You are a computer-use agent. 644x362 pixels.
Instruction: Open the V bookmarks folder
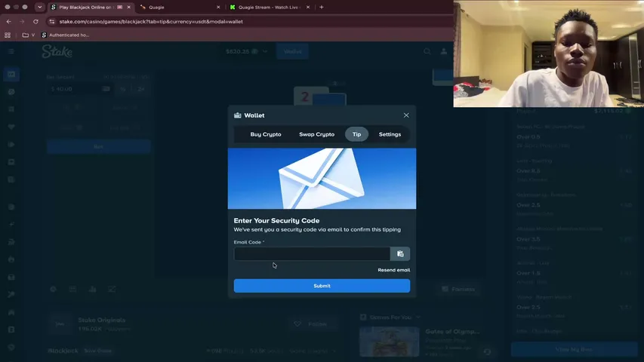click(29, 35)
